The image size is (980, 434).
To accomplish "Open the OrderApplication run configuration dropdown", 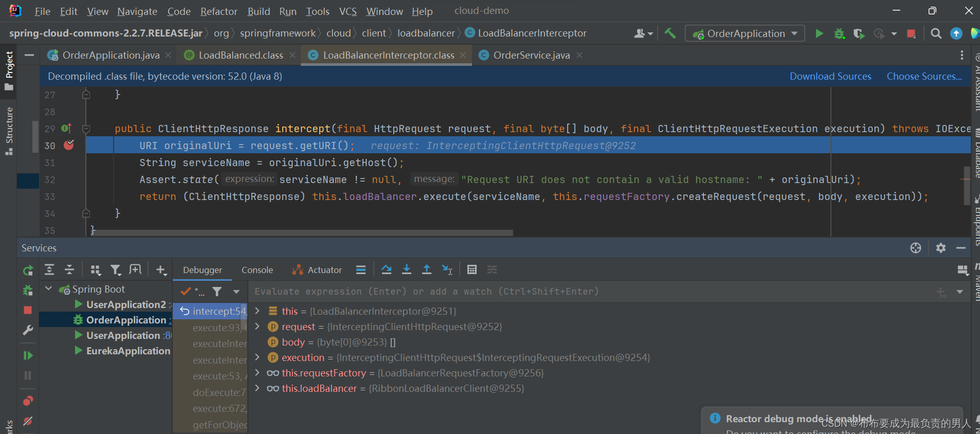I will click(745, 33).
